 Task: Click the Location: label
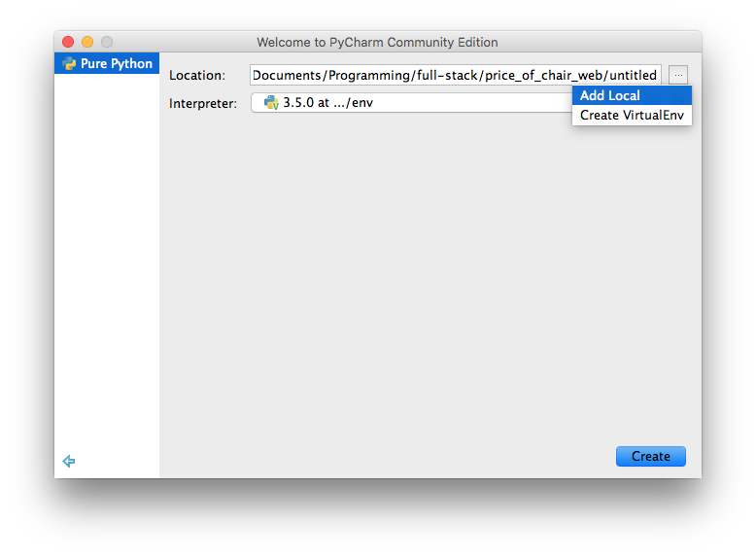coord(197,76)
